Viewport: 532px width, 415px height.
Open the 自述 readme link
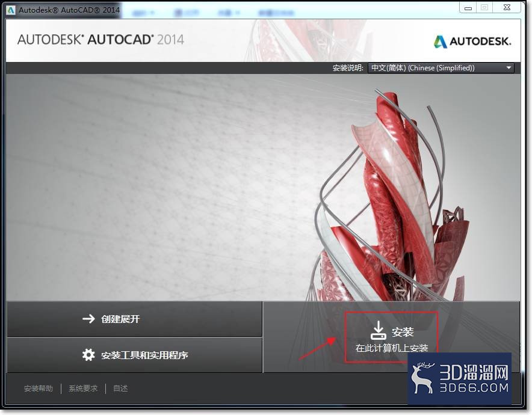(x=120, y=389)
